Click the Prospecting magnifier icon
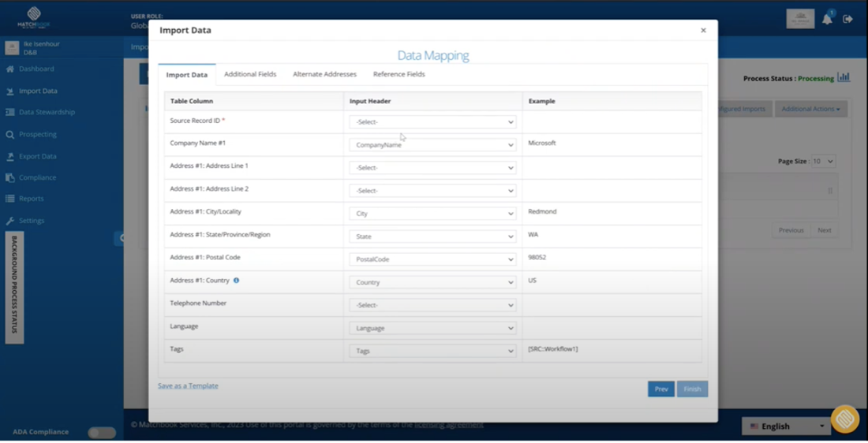 point(10,134)
